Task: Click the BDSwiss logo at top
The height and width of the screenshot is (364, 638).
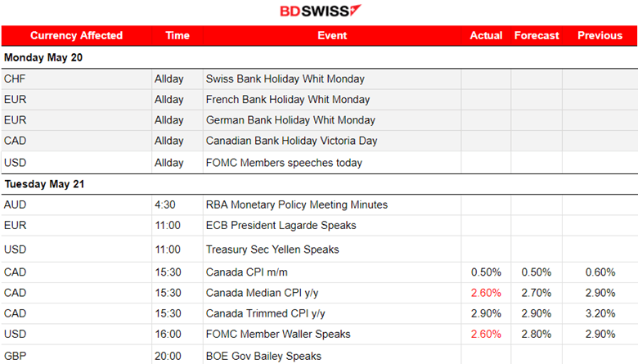Action: pos(320,11)
